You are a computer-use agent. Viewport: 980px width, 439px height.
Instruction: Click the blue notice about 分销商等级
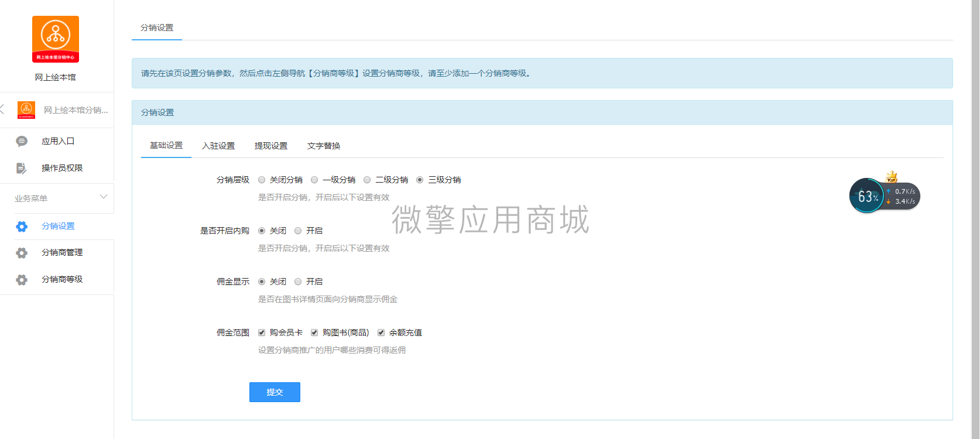point(542,73)
